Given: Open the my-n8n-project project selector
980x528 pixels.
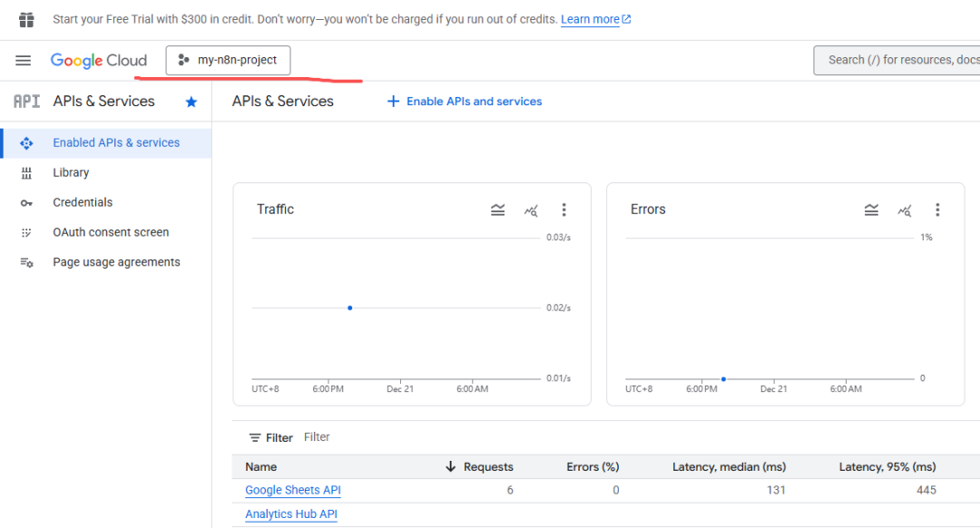Looking at the screenshot, I should 228,61.
